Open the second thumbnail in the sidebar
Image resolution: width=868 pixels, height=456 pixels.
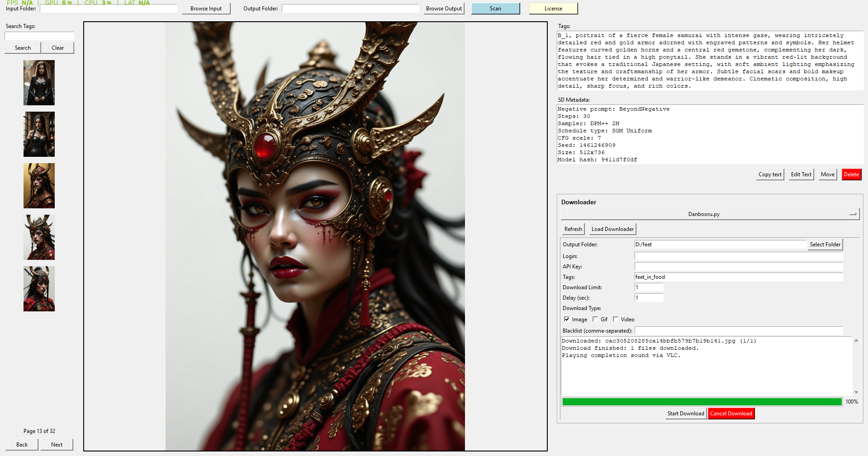click(39, 134)
